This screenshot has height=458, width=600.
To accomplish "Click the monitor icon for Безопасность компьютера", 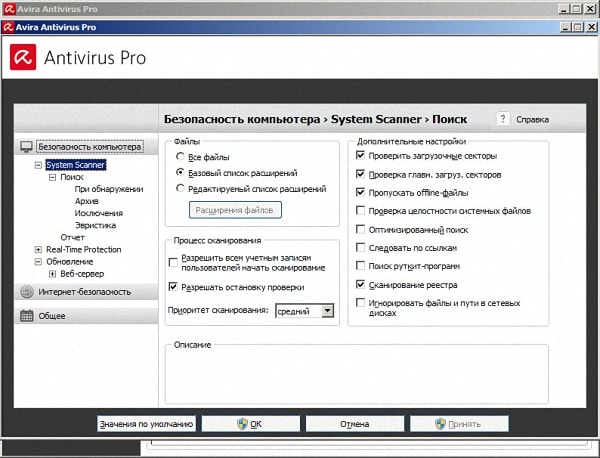I will pos(27,147).
